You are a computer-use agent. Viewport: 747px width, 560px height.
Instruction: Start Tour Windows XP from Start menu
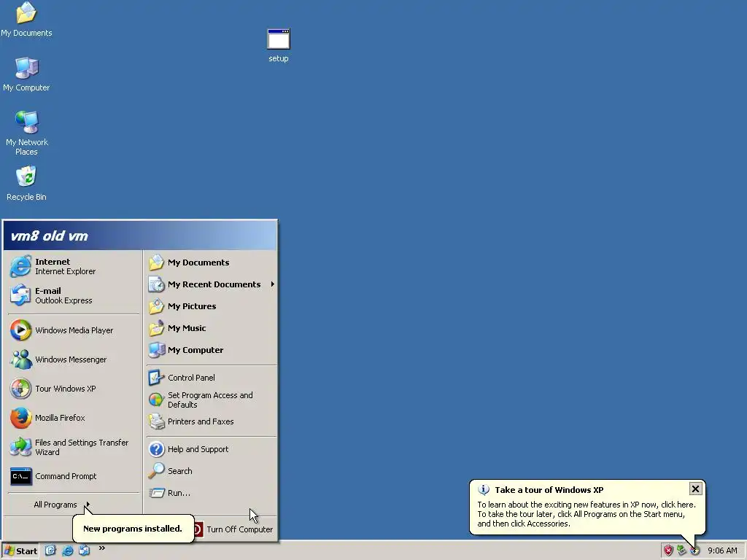click(x=74, y=389)
